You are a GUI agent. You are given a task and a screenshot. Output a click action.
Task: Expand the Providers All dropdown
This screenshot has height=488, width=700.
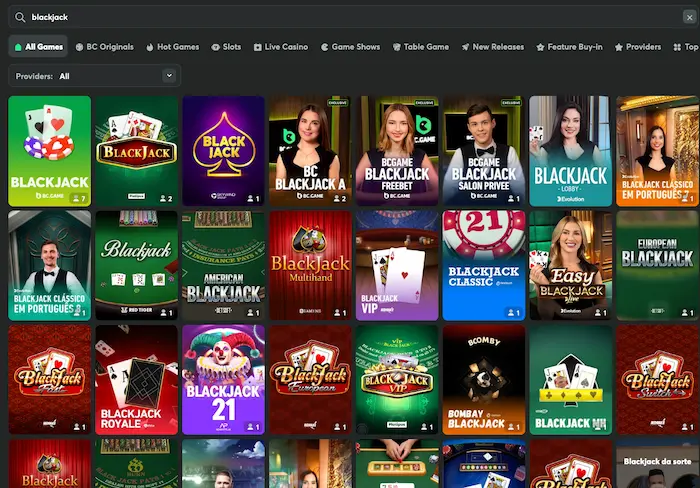[x=95, y=76]
